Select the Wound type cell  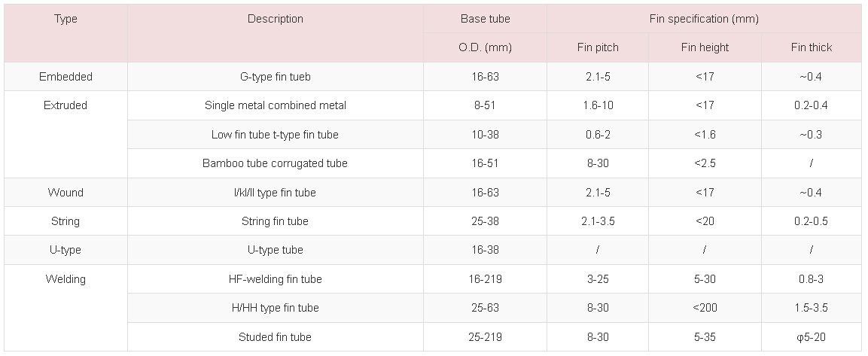pyautogui.click(x=66, y=192)
